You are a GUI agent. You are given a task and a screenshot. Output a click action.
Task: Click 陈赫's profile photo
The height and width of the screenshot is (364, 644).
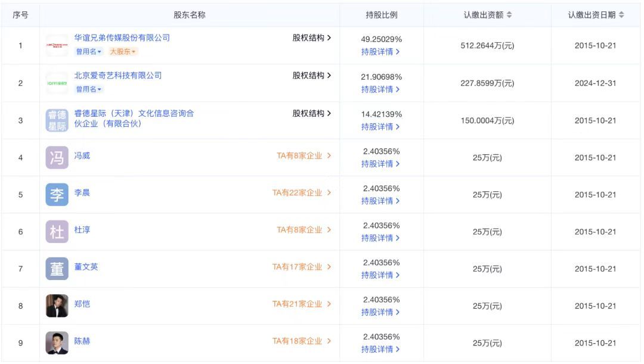57,341
